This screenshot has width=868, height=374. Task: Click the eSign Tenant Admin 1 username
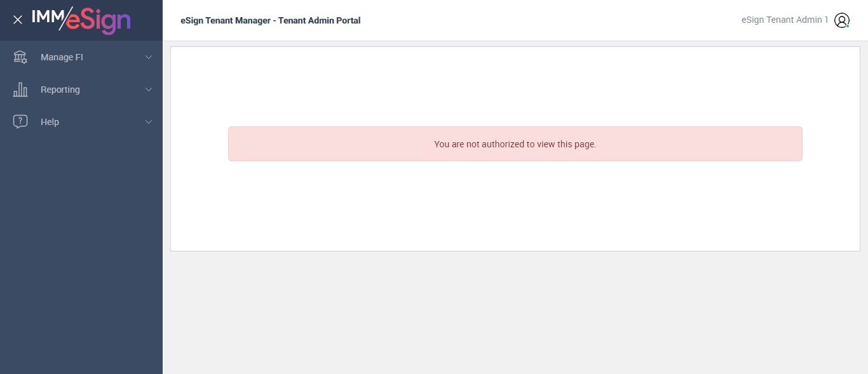[785, 20]
